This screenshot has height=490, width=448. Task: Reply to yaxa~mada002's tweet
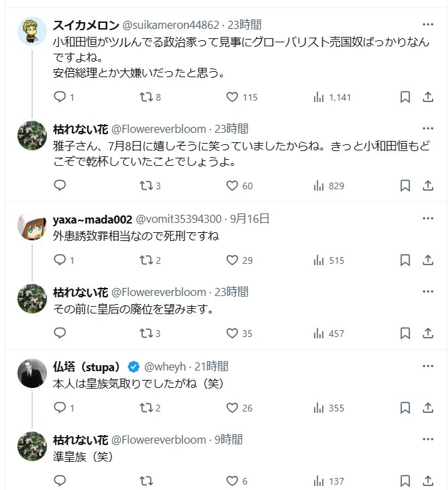[x=60, y=260]
